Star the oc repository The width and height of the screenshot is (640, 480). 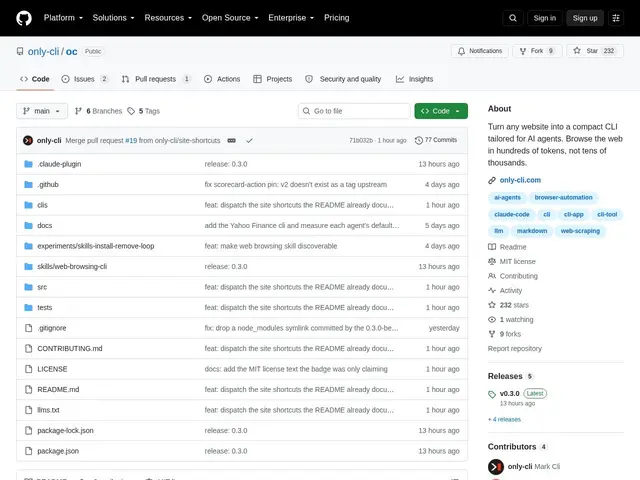(x=595, y=51)
